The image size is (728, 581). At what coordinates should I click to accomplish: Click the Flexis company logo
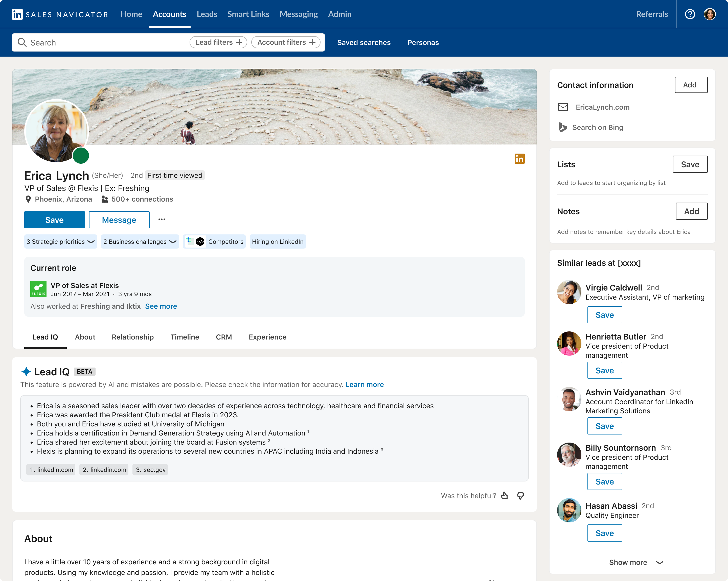[38, 289]
